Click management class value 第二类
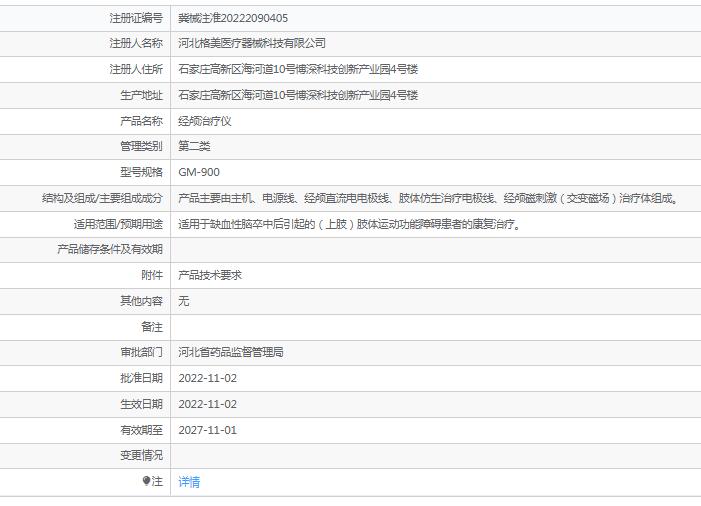Image resolution: width=701 pixels, height=506 pixels. point(194,146)
